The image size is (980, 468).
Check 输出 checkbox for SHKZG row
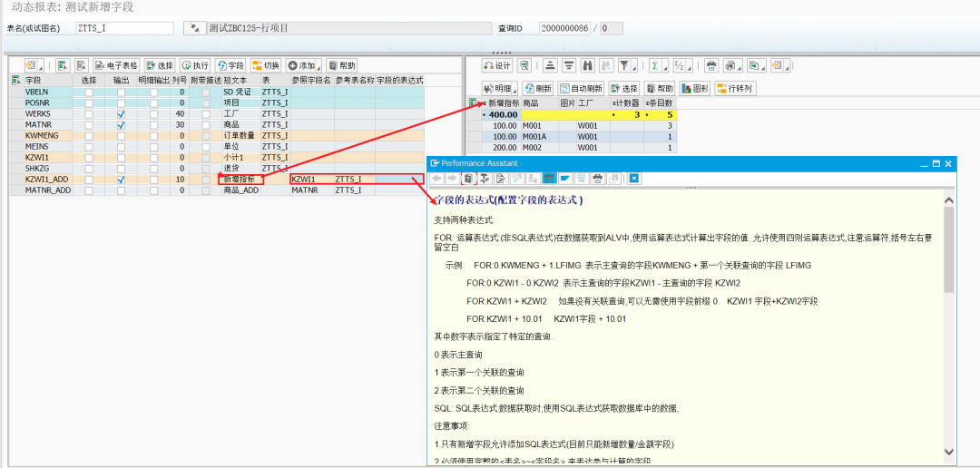coord(122,169)
